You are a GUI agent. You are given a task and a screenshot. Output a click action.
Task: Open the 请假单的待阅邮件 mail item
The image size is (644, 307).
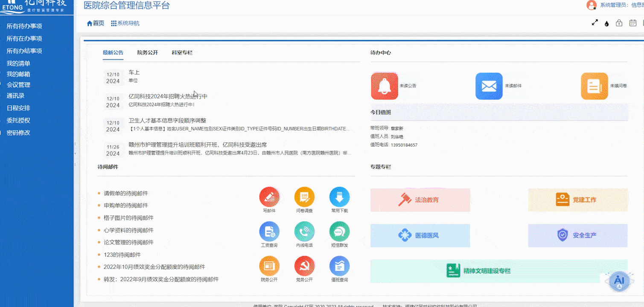[126, 193]
